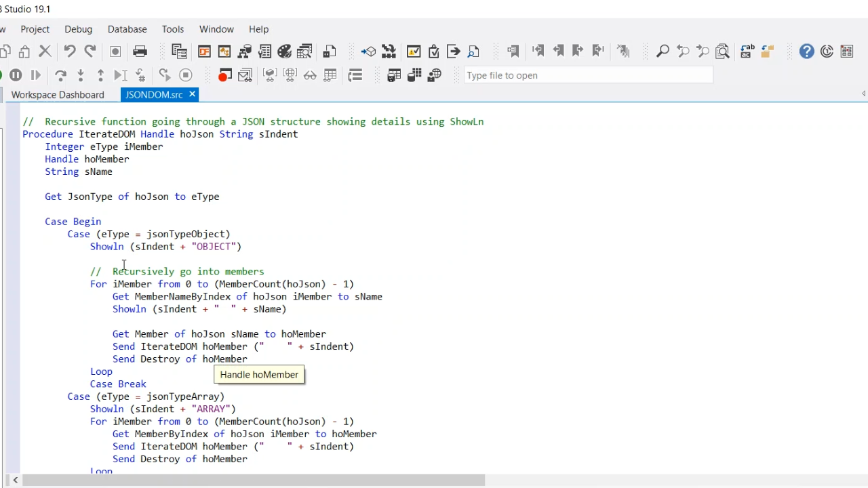Viewport: 868px width, 488px height.
Task: Click the horizontal scrollbar left arrow
Action: 15,480
